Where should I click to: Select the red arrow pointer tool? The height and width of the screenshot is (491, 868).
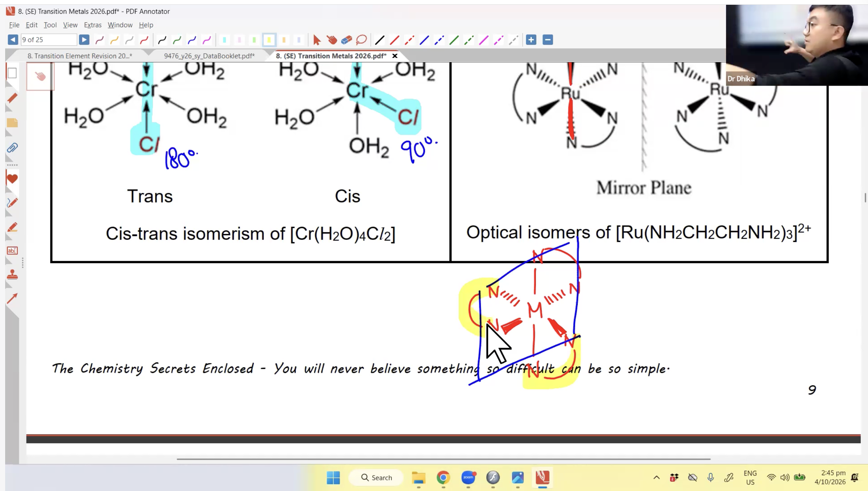tap(317, 40)
